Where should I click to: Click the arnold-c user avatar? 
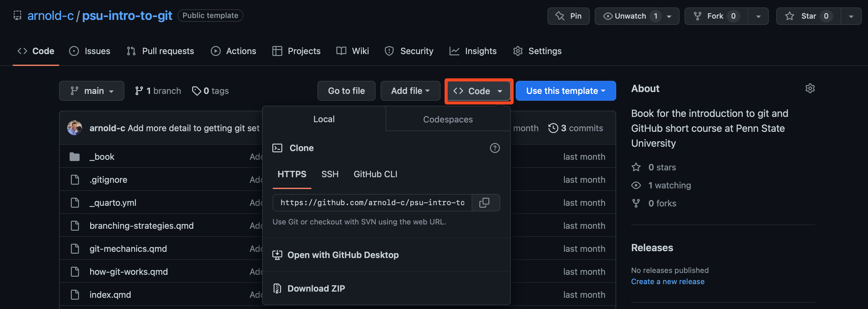click(x=75, y=128)
